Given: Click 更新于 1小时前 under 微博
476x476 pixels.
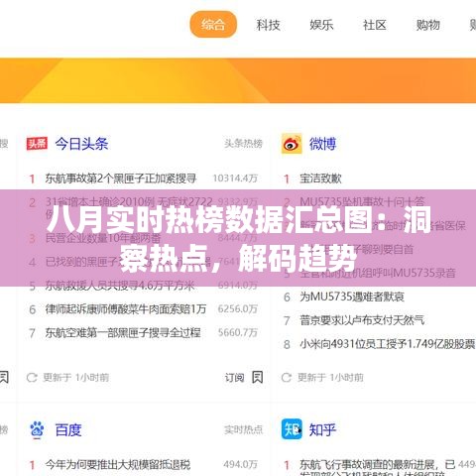Looking at the screenshot, I should [x=330, y=377].
